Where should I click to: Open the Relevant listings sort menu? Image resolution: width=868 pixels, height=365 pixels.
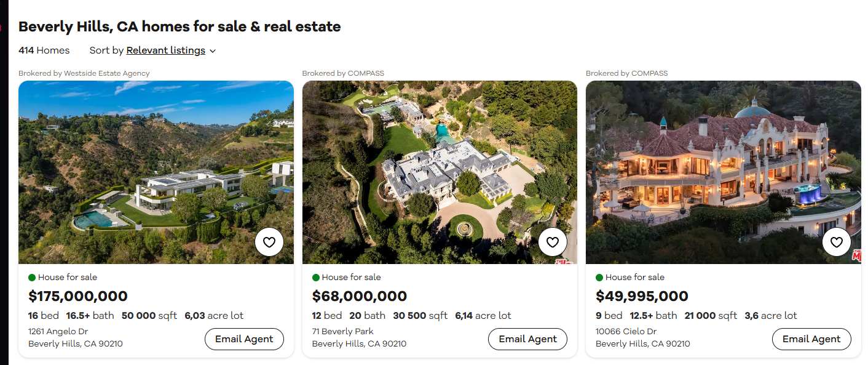coord(166,50)
